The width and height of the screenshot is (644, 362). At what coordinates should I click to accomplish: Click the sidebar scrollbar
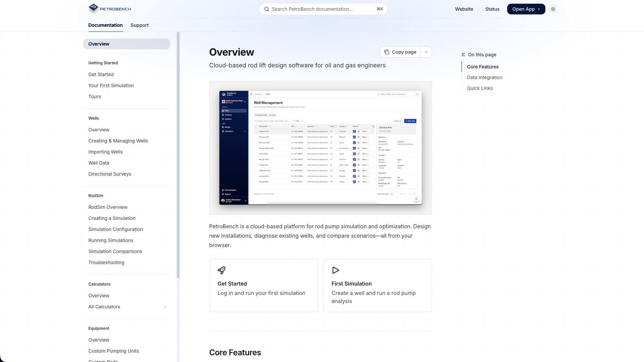pos(178,154)
